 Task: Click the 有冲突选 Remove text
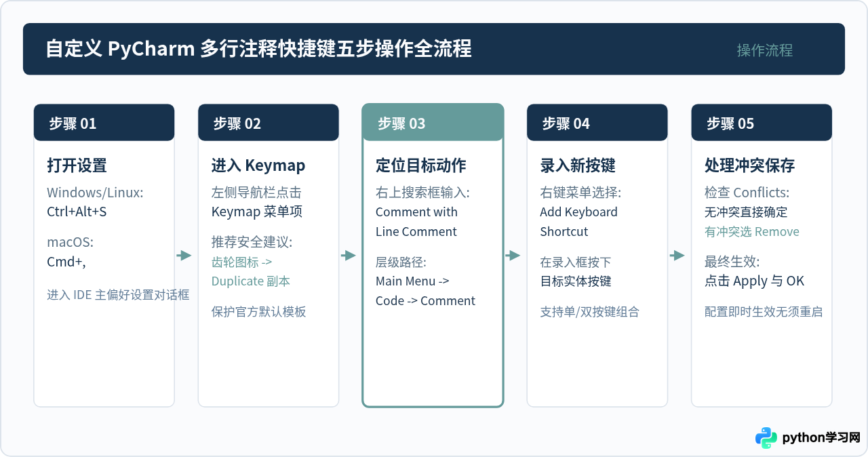pos(752,232)
